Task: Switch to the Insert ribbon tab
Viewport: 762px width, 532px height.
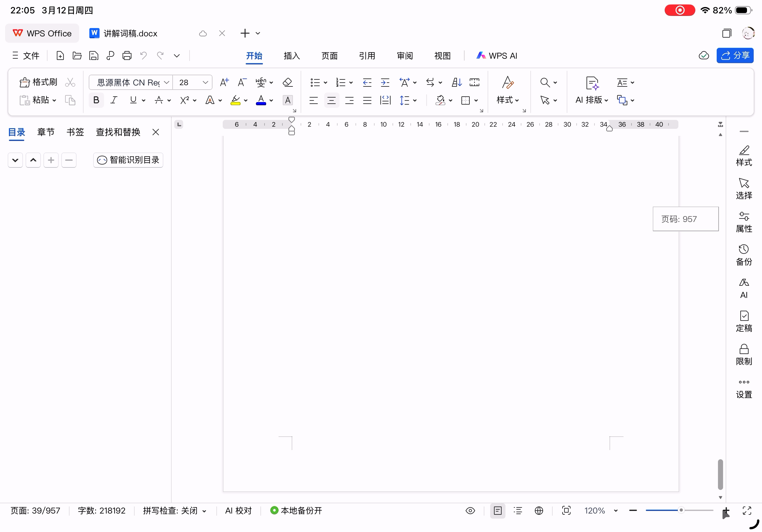Action: [x=291, y=56]
